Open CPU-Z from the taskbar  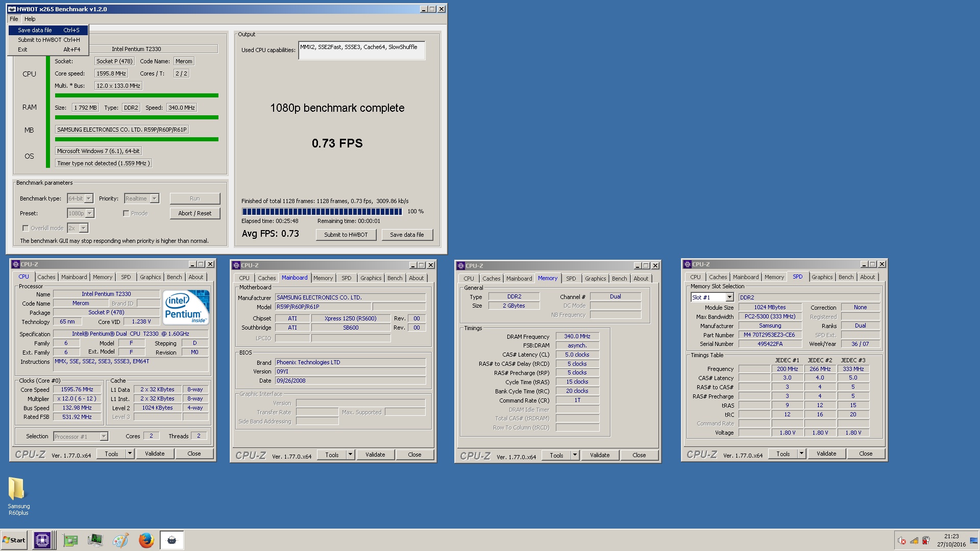42,540
